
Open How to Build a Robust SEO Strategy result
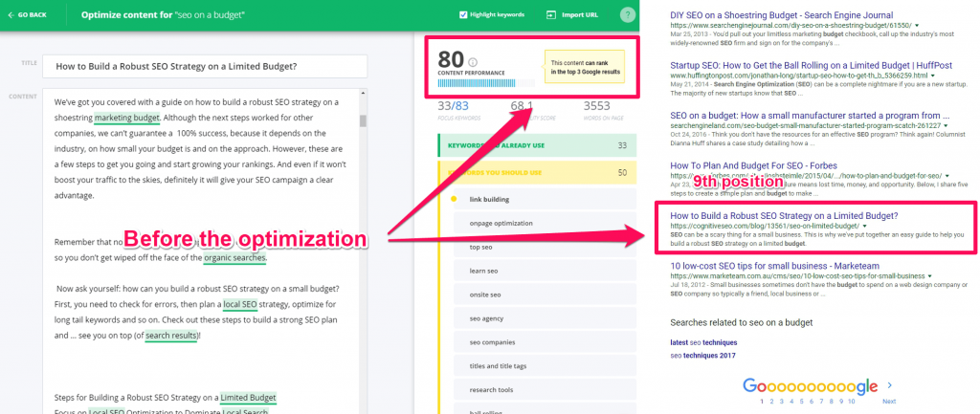pos(784,216)
